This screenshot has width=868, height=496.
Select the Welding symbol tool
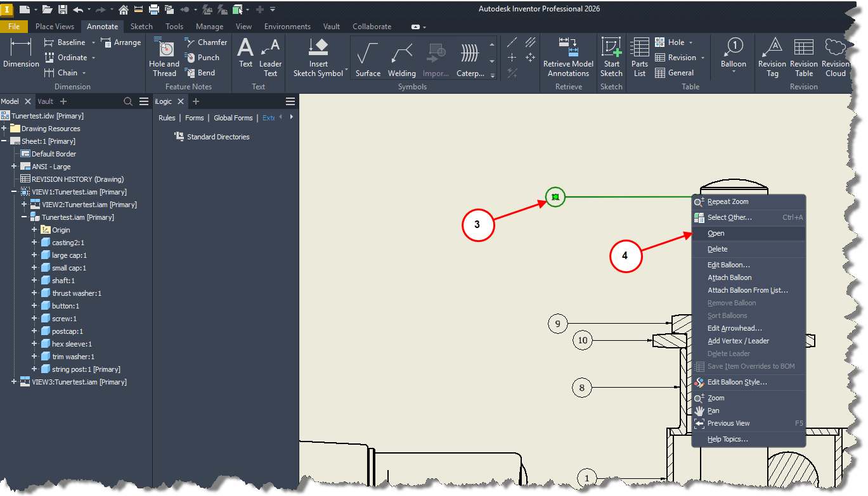(x=402, y=60)
